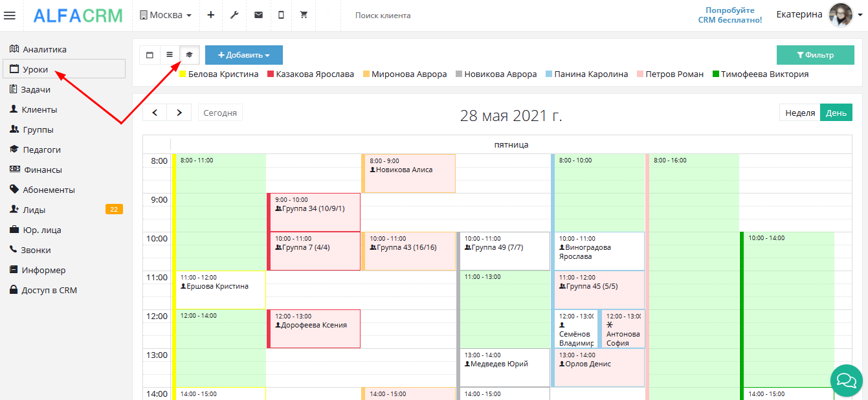Select the list view icon above schedule
The image size is (868, 400).
point(168,55)
